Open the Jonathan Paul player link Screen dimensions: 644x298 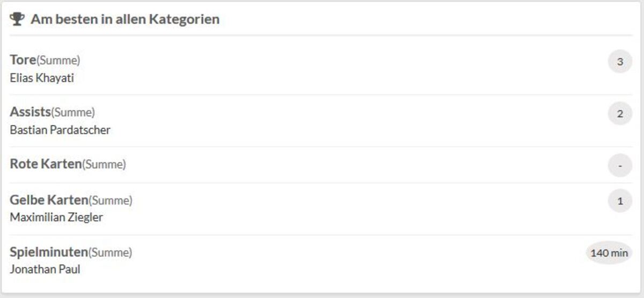[45, 270]
